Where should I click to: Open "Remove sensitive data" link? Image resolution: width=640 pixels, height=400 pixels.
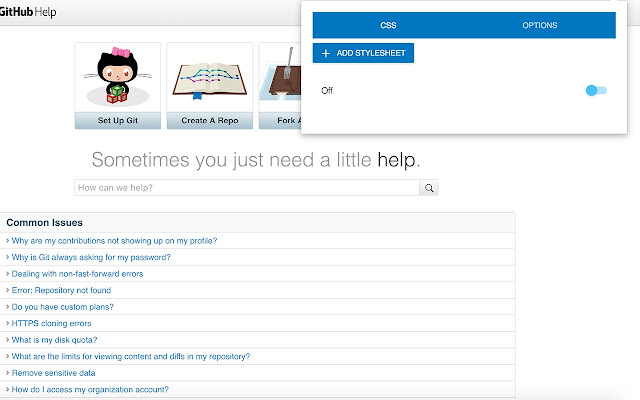pyautogui.click(x=53, y=373)
